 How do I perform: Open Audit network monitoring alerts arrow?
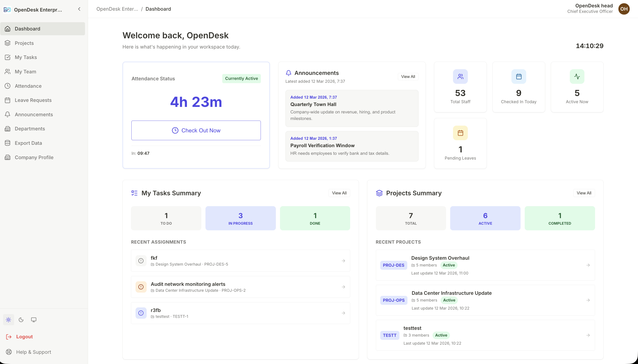click(x=344, y=287)
